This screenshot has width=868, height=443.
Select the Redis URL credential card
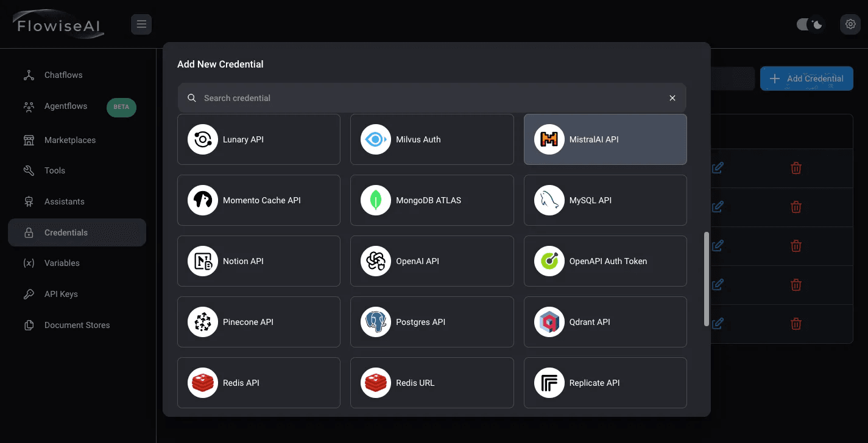pos(432,383)
